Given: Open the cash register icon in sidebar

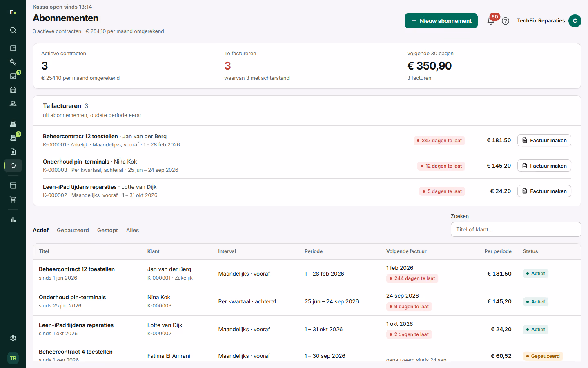Looking at the screenshot, I should tap(13, 124).
